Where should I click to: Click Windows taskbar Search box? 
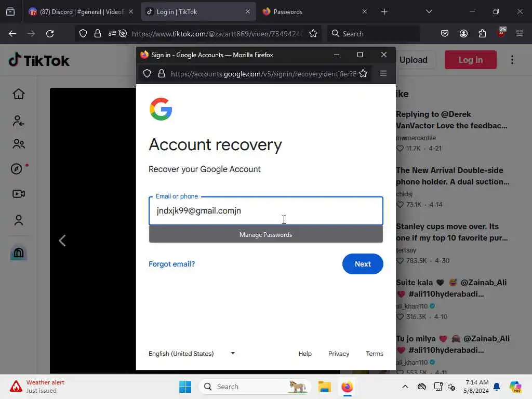point(255,387)
